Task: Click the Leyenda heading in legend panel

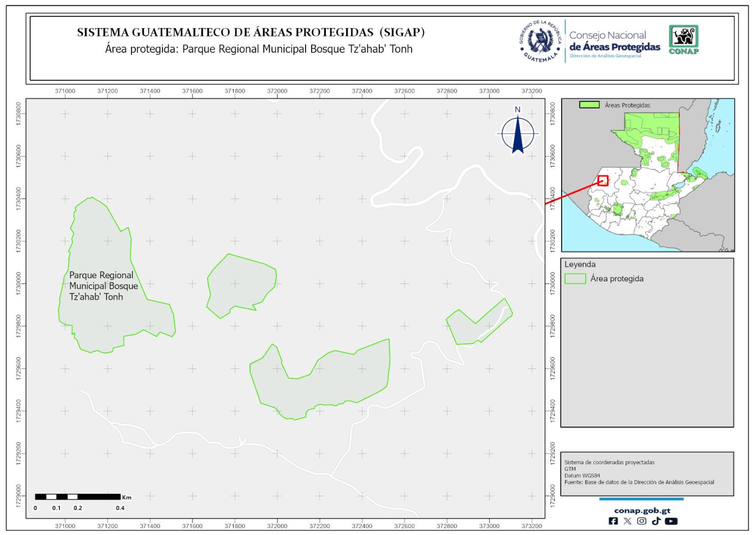Action: [580, 265]
